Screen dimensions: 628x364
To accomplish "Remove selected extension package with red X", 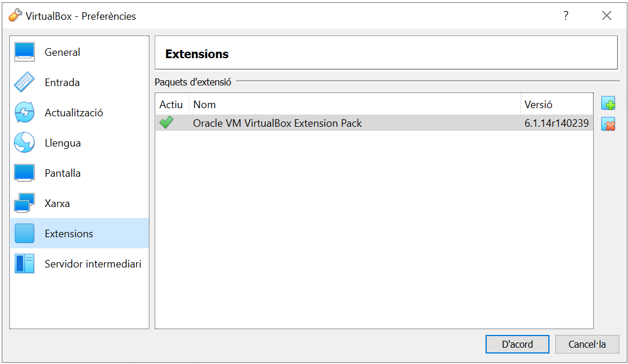I will (608, 124).
